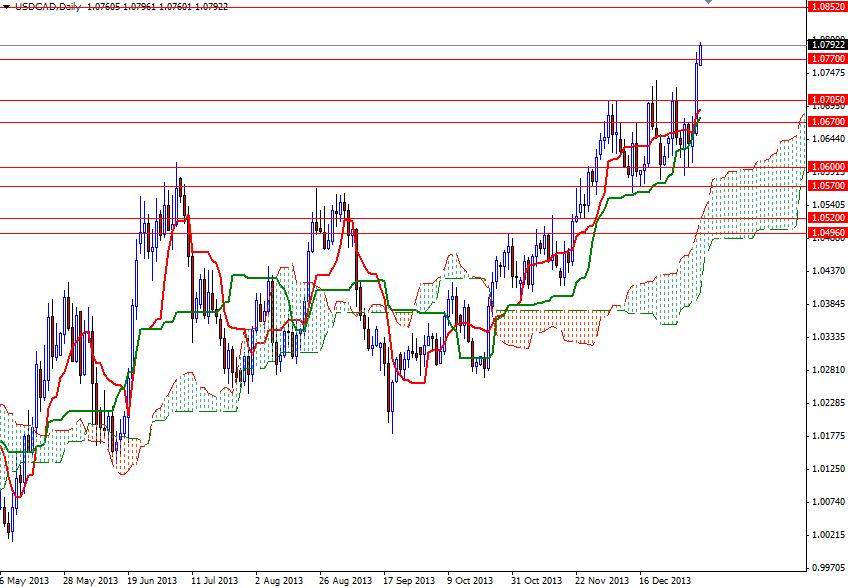848x588 pixels.
Task: Click the 1.05200 red price tag
Action: coord(827,218)
